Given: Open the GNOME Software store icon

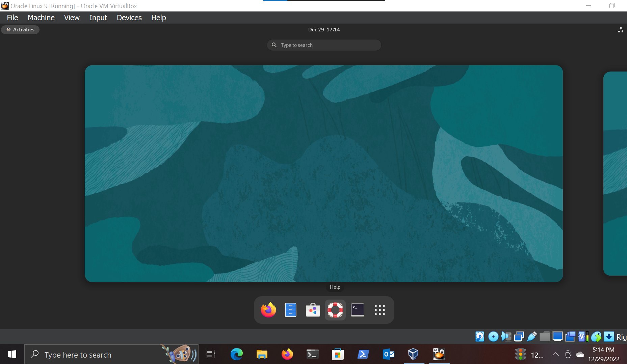Looking at the screenshot, I should (x=313, y=310).
